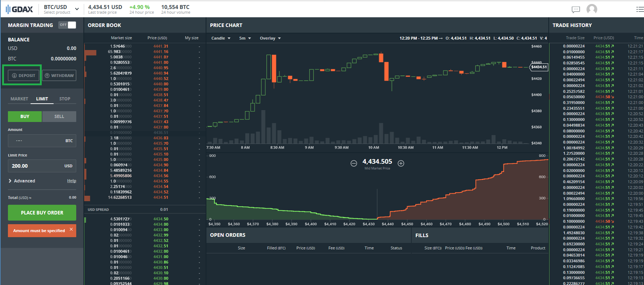The image size is (644, 285).
Task: Open the Candle chart type dropdown
Action: [x=221, y=38]
